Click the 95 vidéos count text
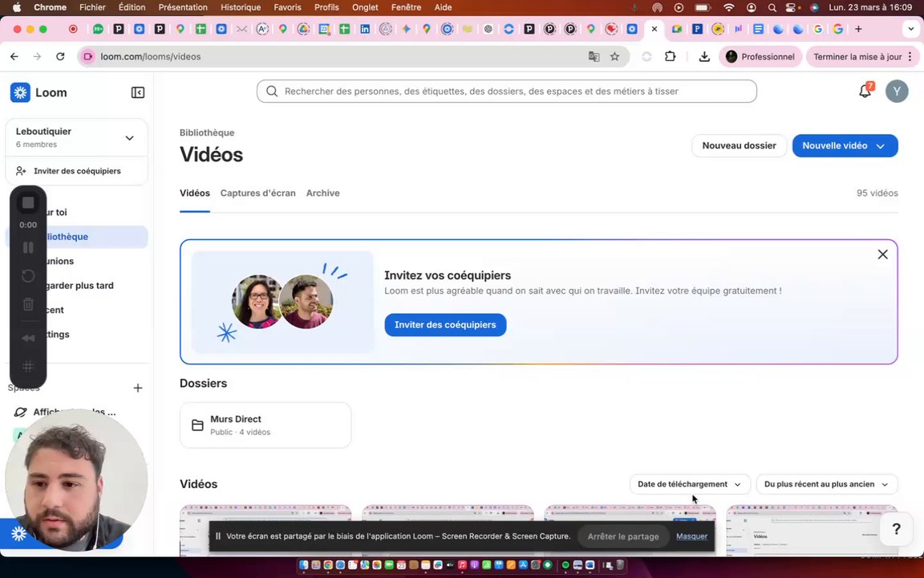 coord(877,193)
